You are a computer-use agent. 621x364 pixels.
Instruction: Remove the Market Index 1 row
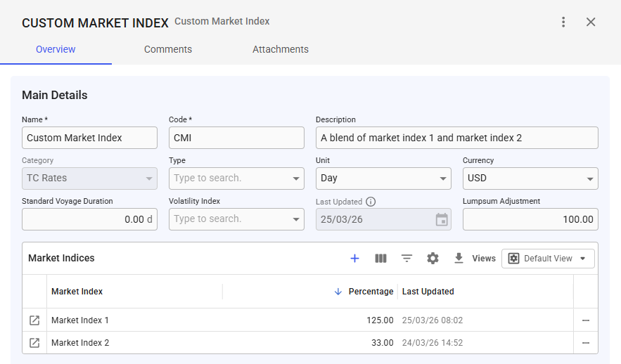coord(586,320)
